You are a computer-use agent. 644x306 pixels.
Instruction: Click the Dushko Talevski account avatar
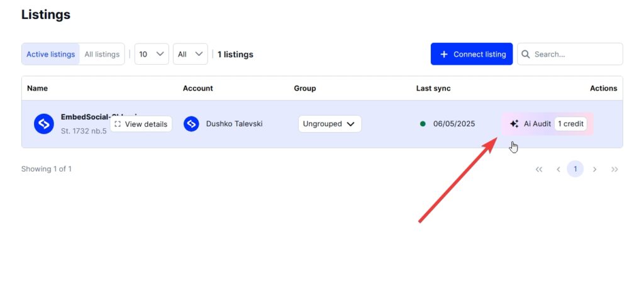click(x=191, y=124)
